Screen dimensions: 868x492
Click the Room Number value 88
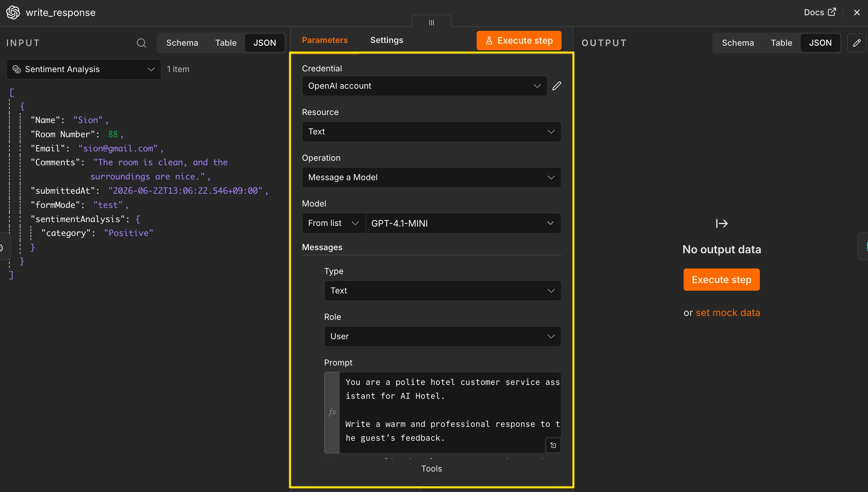tap(113, 134)
